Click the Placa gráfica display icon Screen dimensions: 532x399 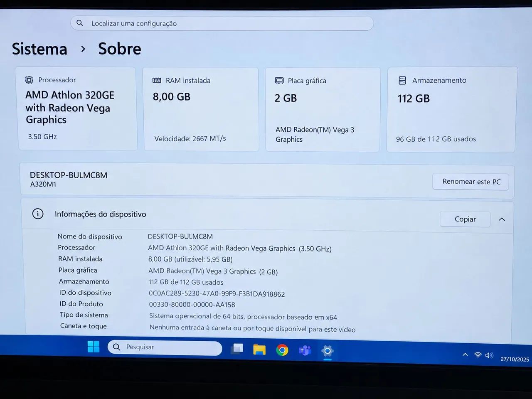point(279,81)
